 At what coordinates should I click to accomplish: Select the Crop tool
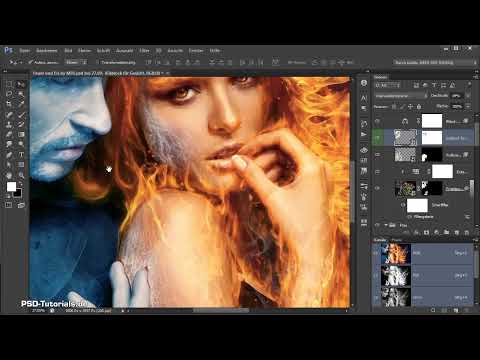click(x=9, y=104)
